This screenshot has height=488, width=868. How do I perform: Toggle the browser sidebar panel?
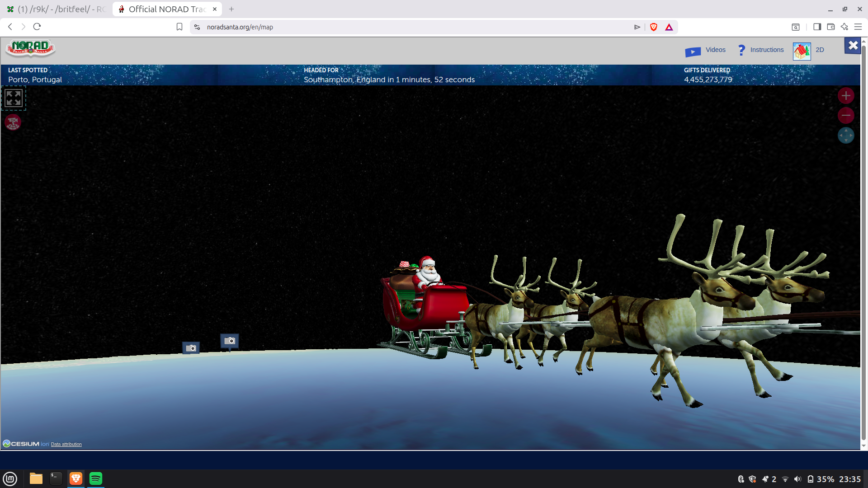click(x=817, y=27)
